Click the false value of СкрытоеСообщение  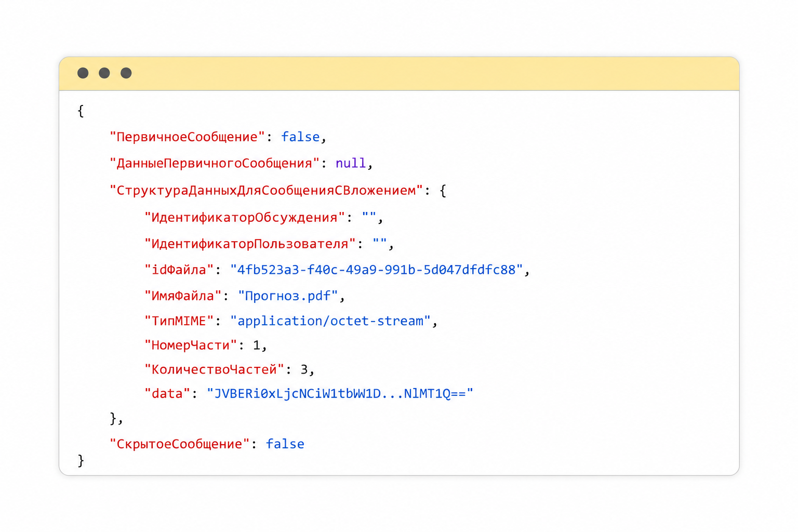pos(285,444)
